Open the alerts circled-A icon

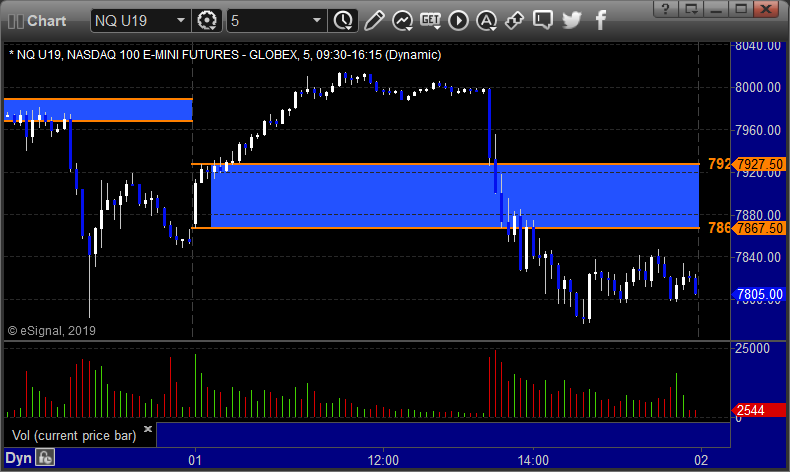tap(486, 21)
